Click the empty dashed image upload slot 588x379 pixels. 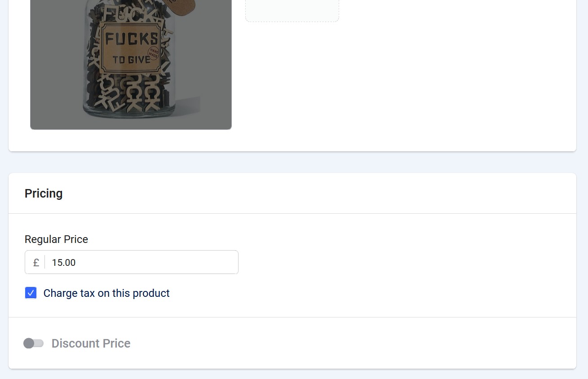pos(292,10)
